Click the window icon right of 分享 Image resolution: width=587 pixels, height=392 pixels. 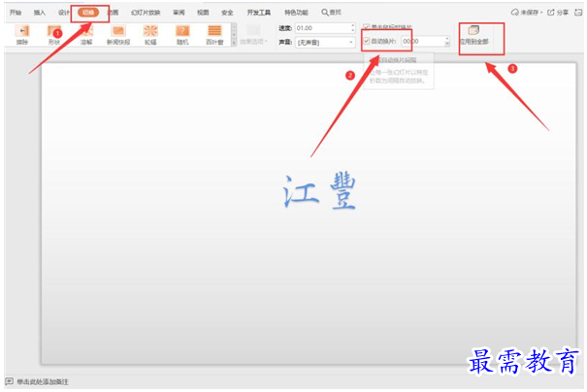(578, 13)
